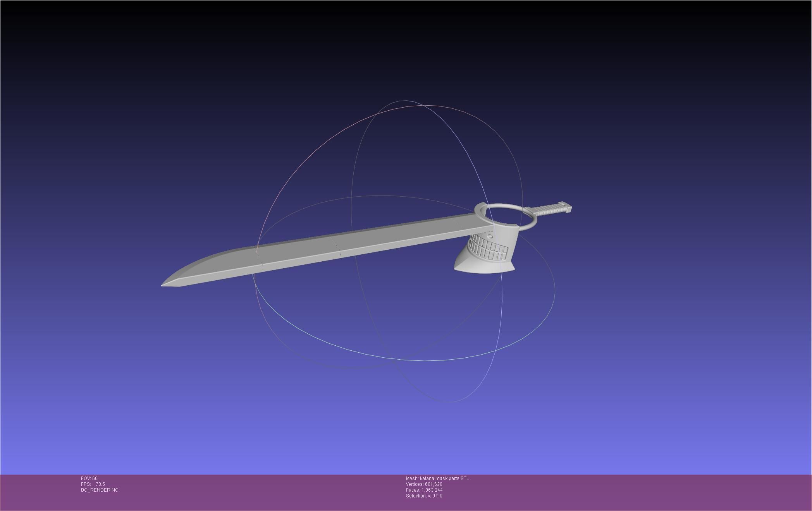Click the FOV: 60 readout

[89, 478]
